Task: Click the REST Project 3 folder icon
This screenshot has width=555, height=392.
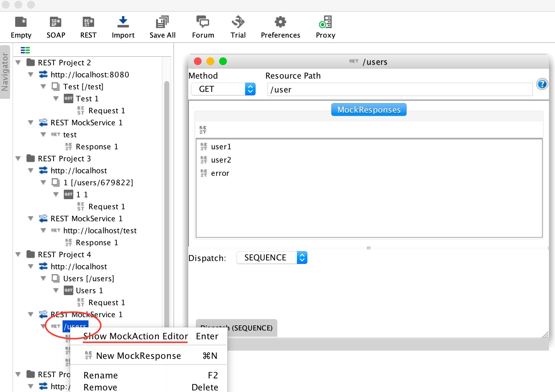Action: click(31, 158)
